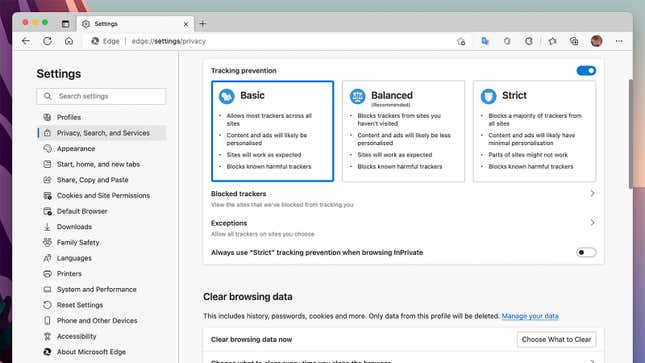
Task: Click the magnifier icon in search box
Action: click(48, 96)
